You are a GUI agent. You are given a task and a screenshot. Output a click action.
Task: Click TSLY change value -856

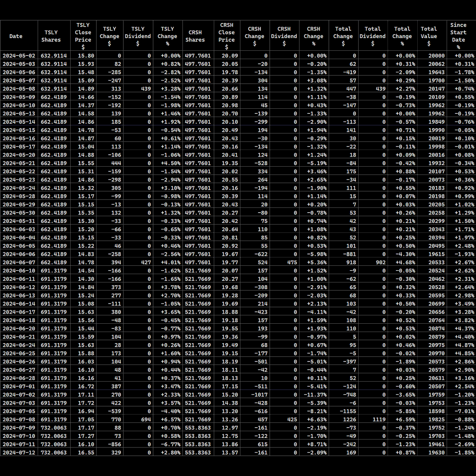114,444
